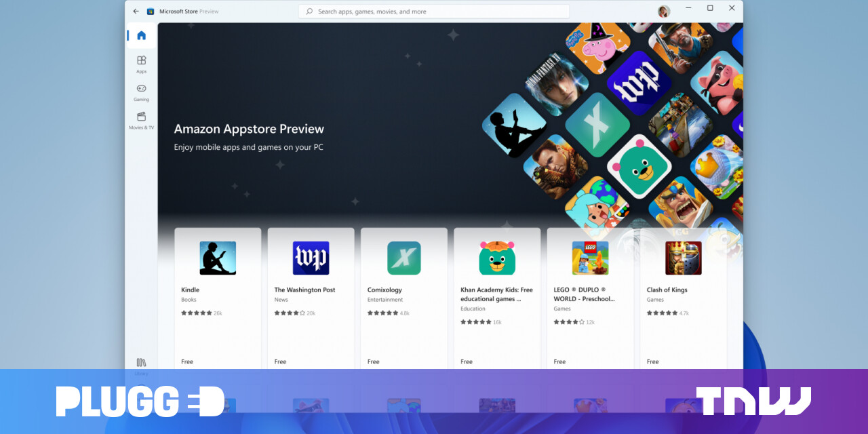Image resolution: width=868 pixels, height=434 pixels.
Task: Select "The Washington Post" app title
Action: coord(305,290)
